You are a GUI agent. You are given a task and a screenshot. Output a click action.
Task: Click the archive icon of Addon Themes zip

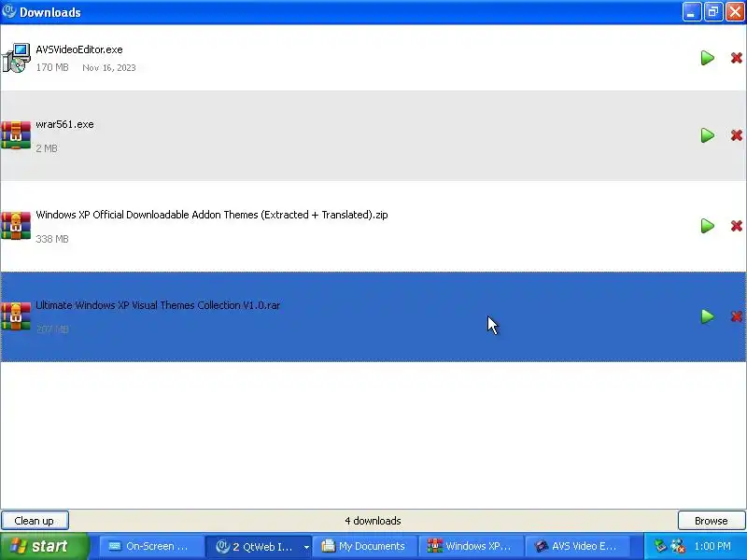[x=16, y=226]
